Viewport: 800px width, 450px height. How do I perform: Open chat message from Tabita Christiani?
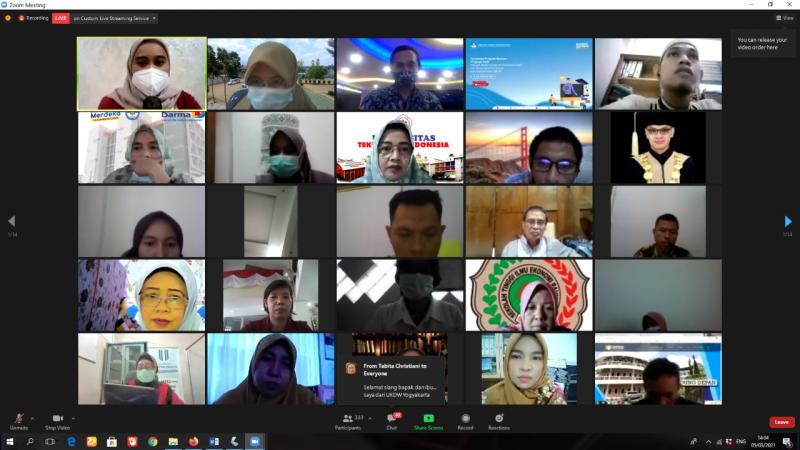pos(390,375)
